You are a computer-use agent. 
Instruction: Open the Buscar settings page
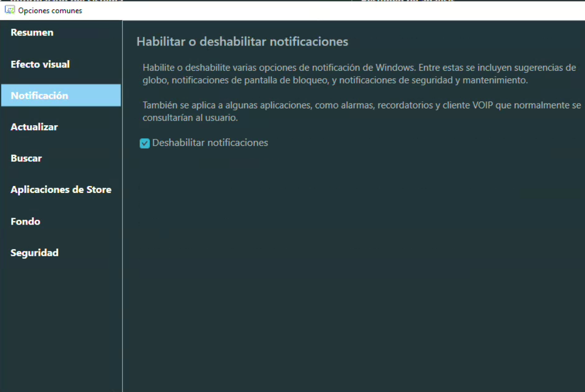[26, 158]
